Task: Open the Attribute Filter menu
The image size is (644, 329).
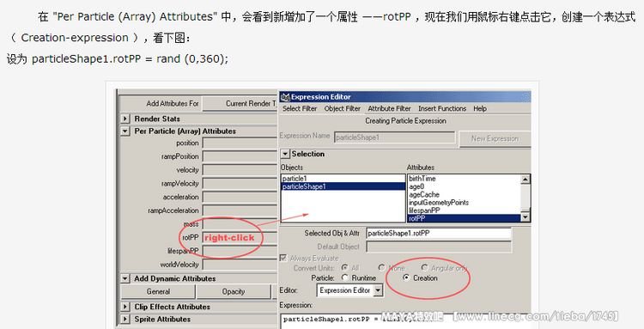Action: (389, 108)
